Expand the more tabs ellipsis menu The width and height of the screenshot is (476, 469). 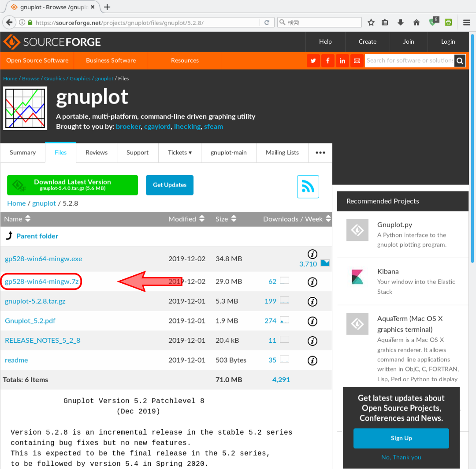tap(320, 153)
